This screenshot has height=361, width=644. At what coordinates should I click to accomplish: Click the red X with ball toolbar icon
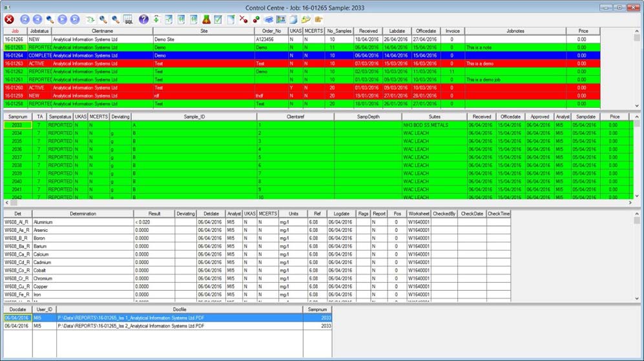(x=244, y=19)
